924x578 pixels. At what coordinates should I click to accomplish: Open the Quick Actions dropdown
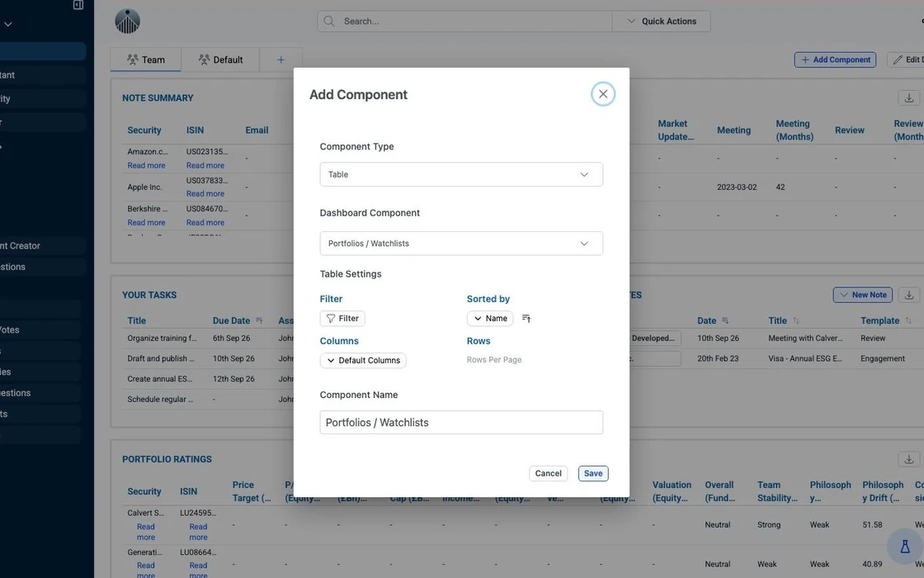pos(661,21)
